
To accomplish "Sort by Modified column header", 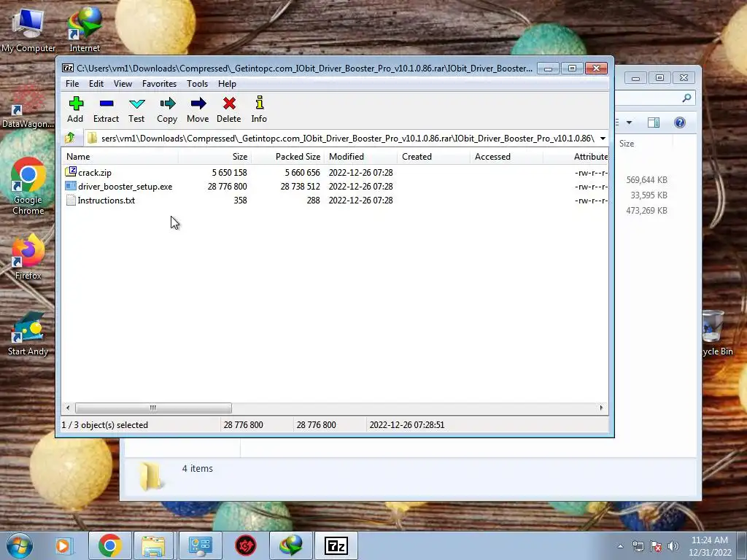I will [x=360, y=157].
